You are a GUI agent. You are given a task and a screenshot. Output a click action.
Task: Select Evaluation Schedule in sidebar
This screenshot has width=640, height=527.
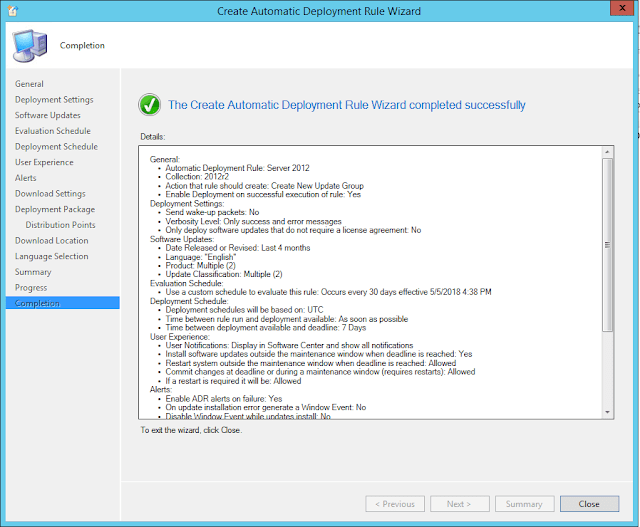(x=52, y=131)
